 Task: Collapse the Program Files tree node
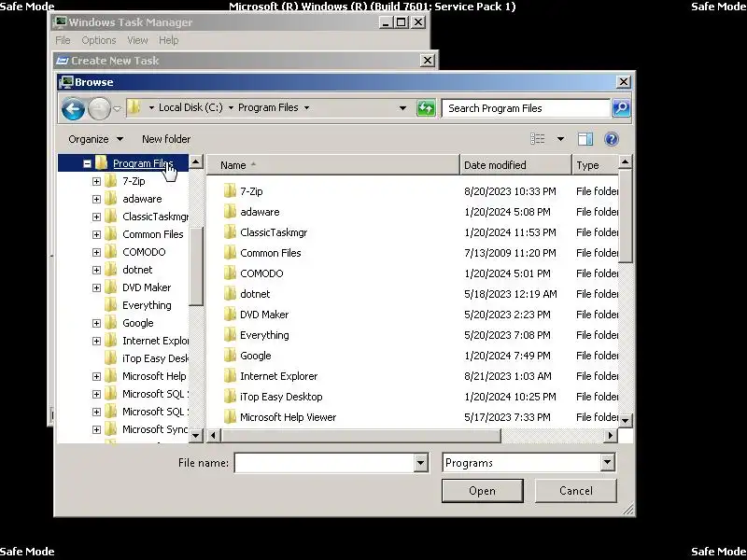coord(87,164)
